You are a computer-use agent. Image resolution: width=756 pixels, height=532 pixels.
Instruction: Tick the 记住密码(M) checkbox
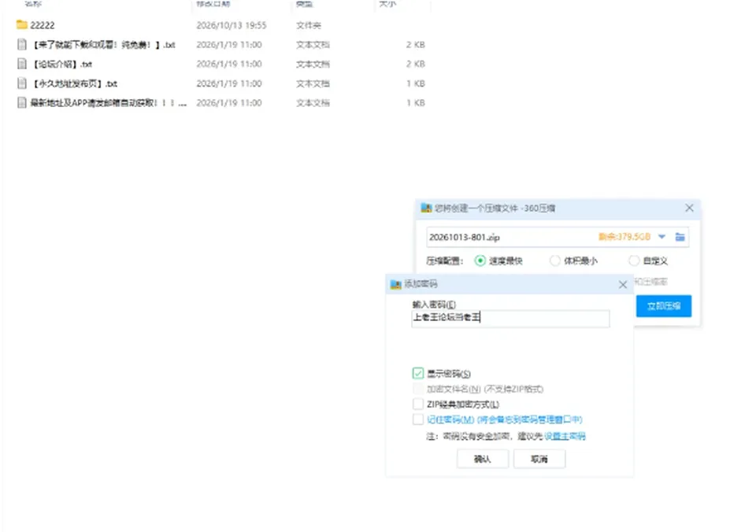[x=418, y=419]
